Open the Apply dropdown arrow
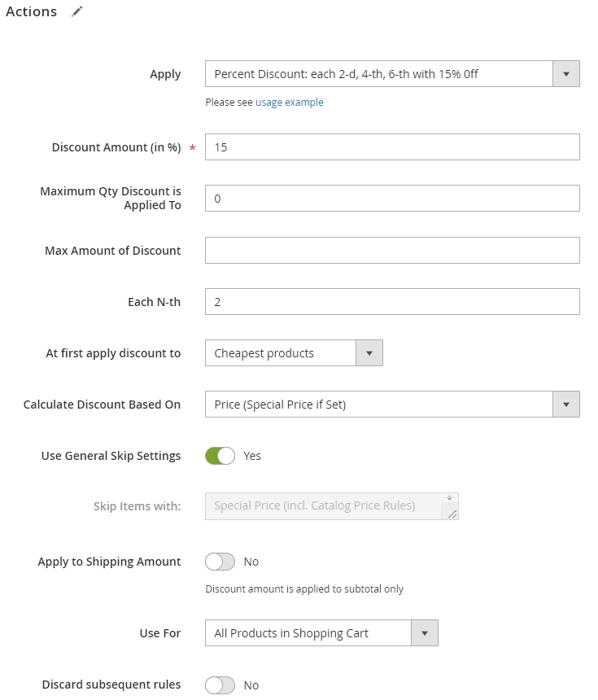This screenshot has width=598, height=700. (x=566, y=74)
